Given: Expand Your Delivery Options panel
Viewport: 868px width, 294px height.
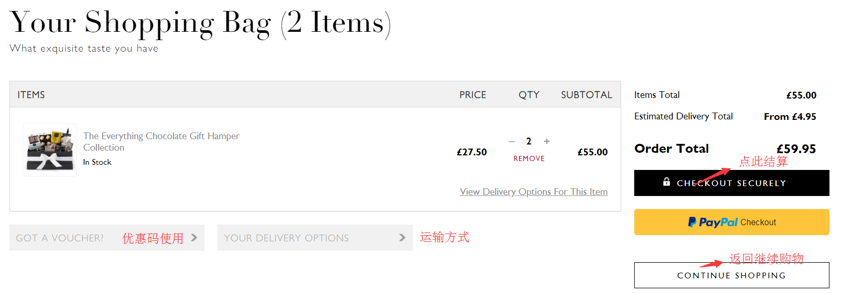Looking at the screenshot, I should click(x=286, y=238).
